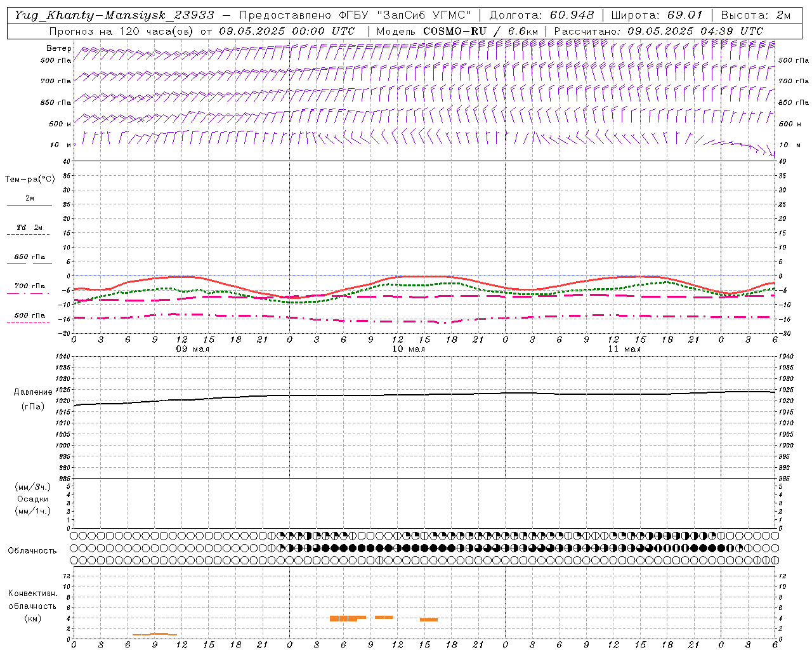Click the 850 гПа entry in the temperature legend

tap(29, 257)
